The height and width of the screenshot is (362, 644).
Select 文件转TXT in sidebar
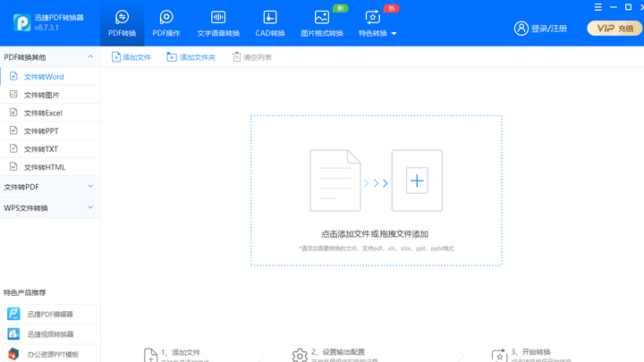pyautogui.click(x=50, y=149)
